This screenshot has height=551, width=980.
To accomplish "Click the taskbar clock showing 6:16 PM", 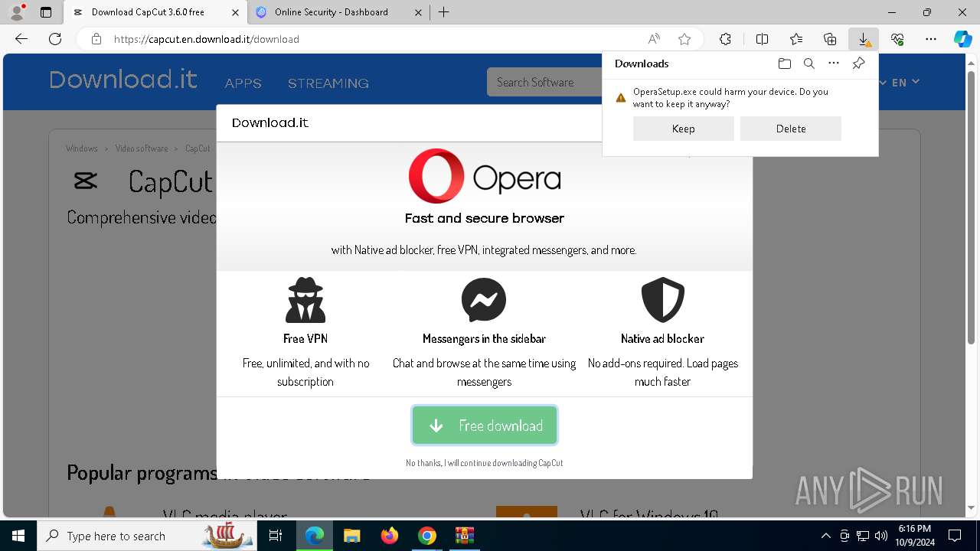I will 915,536.
